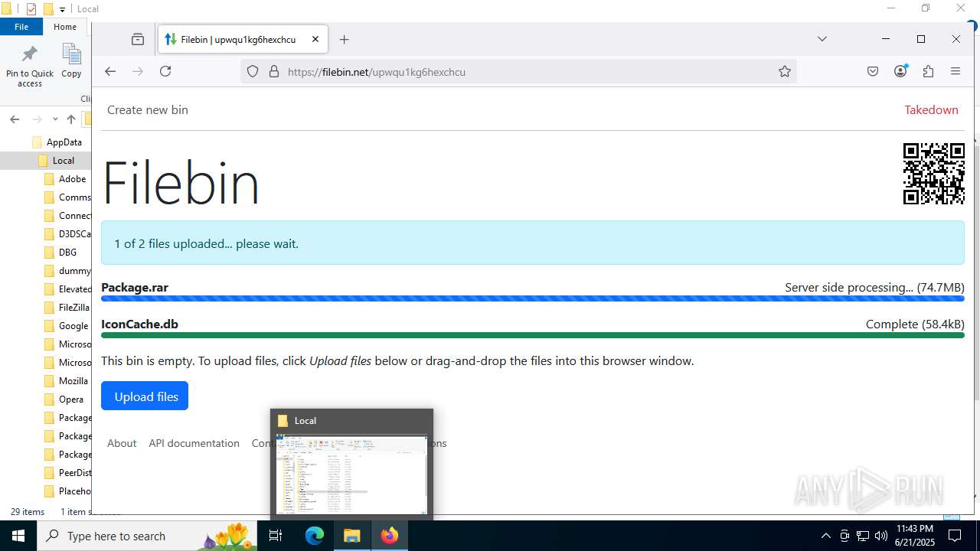Viewport: 980px width, 551px height.
Task: Click the URL address bar
Action: (x=519, y=72)
